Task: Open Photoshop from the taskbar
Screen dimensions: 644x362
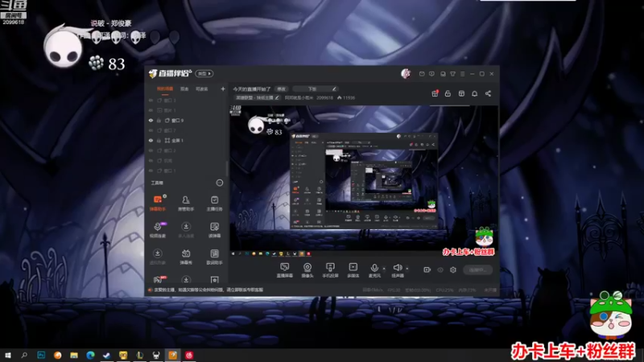Action: pyautogui.click(x=41, y=355)
